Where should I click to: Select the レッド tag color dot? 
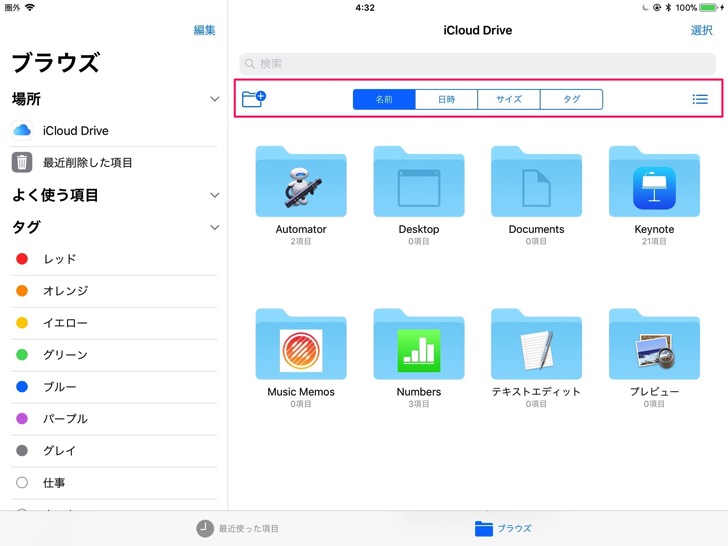tap(22, 259)
